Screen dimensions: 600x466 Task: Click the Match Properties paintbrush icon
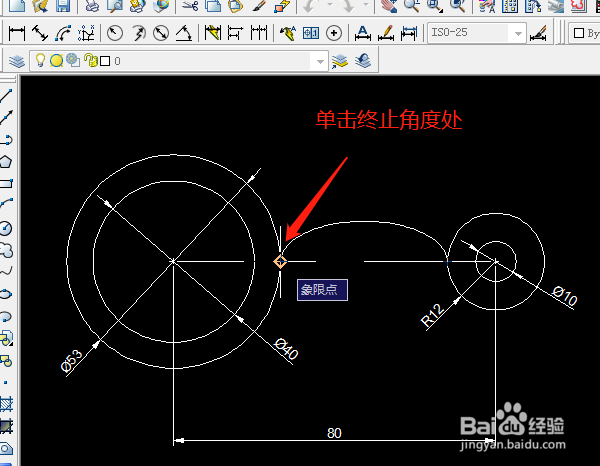pos(259,6)
